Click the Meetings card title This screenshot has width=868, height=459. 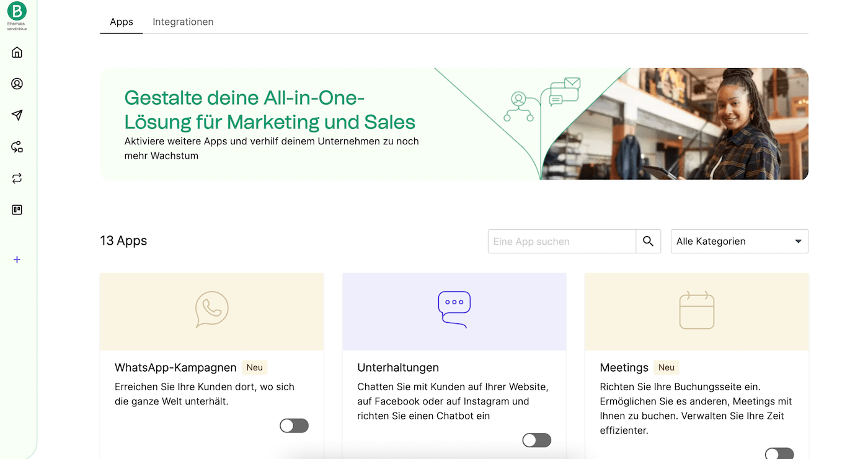[624, 367]
